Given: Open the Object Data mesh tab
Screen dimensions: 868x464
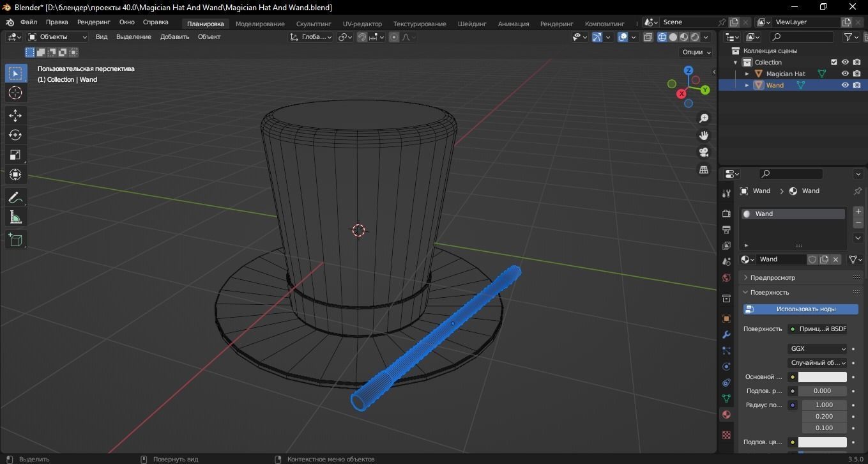Looking at the screenshot, I should (726, 398).
